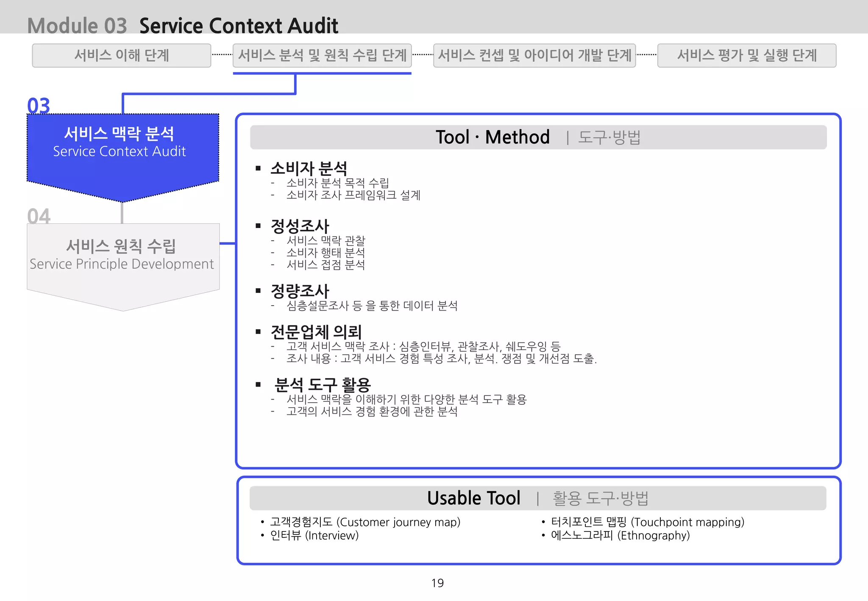Click the 고객의 서비스 경험 환경에 관한 분석 line
The height and width of the screenshot is (601, 868).
tap(372, 412)
